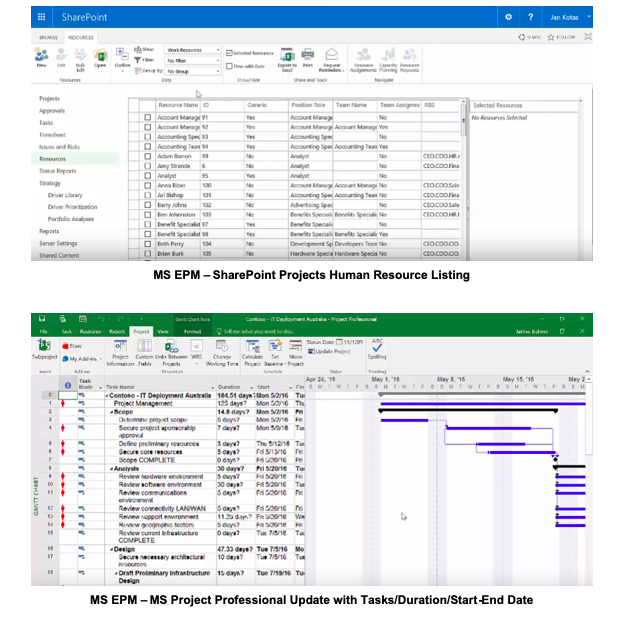Screen dimensions: 619x636
Task: Open Server Settings in sidebar
Action: pyautogui.click(x=58, y=243)
